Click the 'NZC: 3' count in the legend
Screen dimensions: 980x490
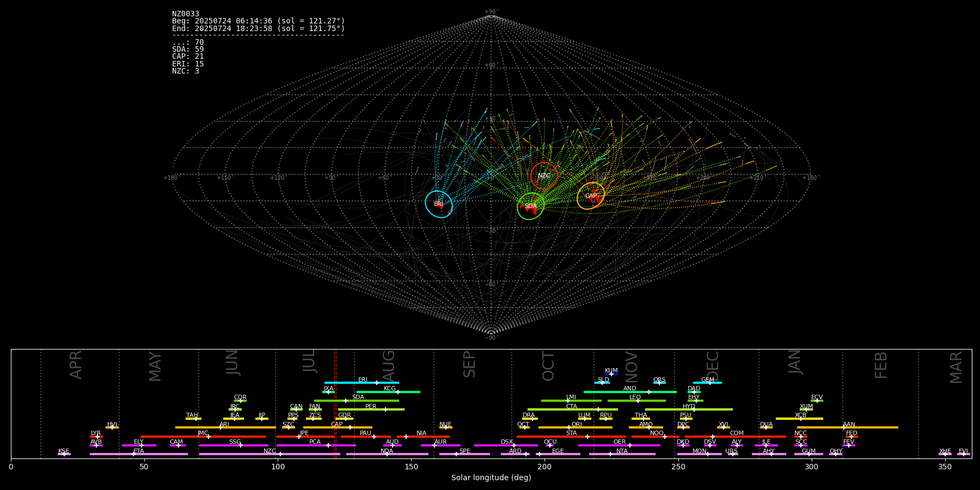coord(186,71)
